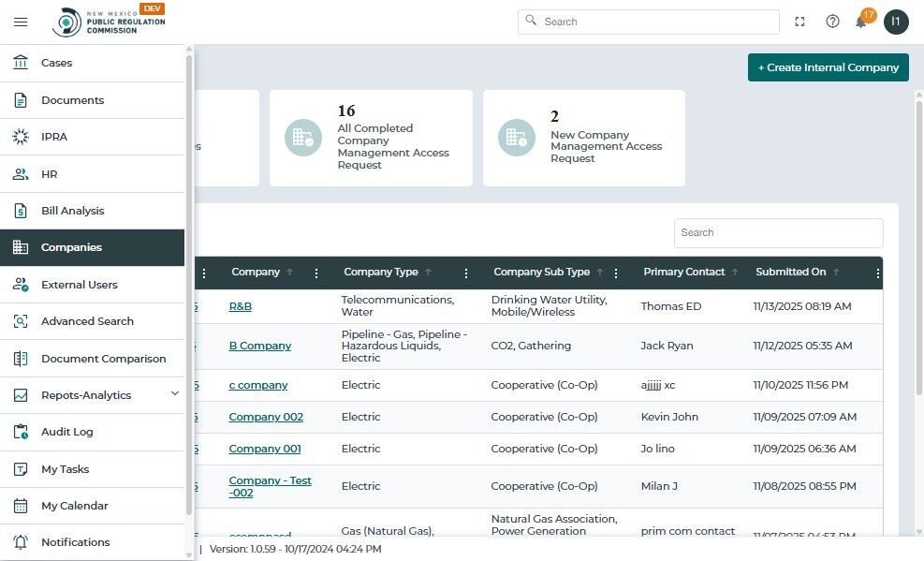This screenshot has width=924, height=561.
Task: Go to Documents section
Action: click(x=92, y=100)
